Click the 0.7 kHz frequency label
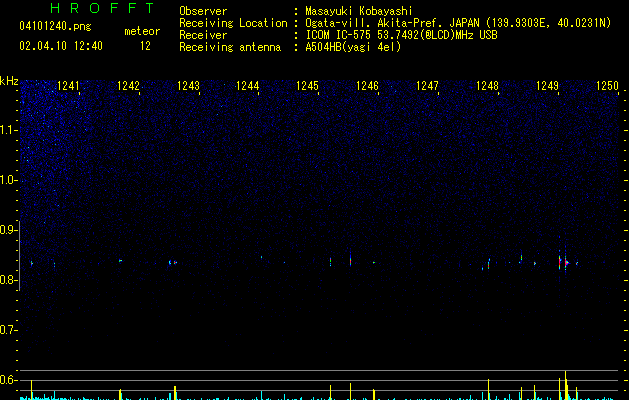 9,330
